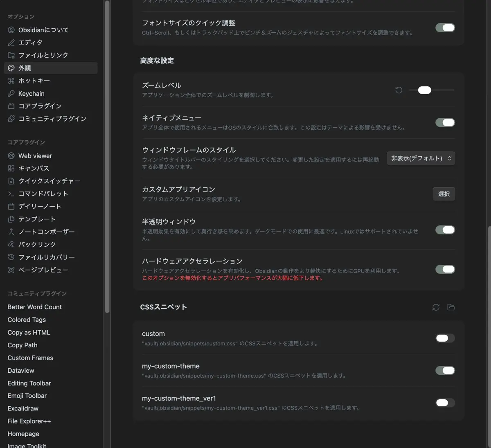The image size is (491, 448).
Task: Open the snippets folder icon
Action: click(x=451, y=307)
